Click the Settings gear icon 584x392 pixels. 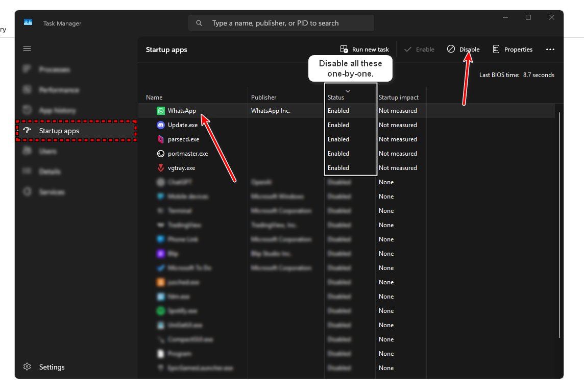[x=28, y=367]
